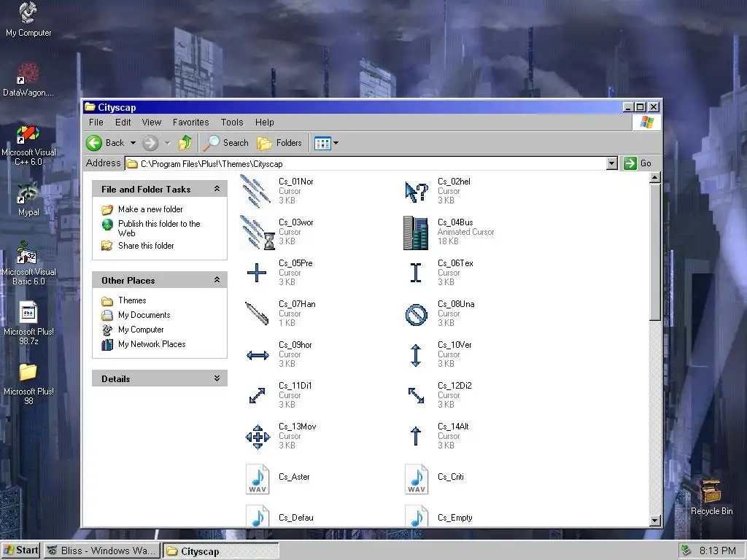Open My Documents from Other Places
Image resolution: width=747 pixels, height=560 pixels.
tap(144, 315)
